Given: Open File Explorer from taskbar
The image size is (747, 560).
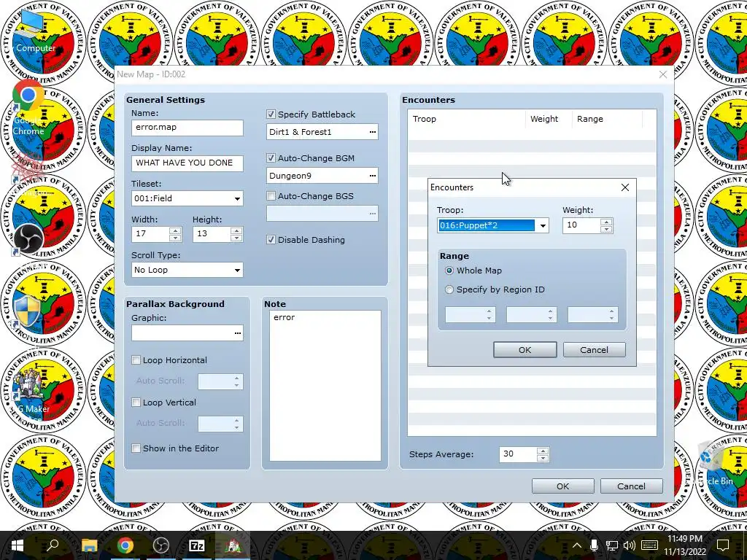Looking at the screenshot, I should click(x=89, y=545).
